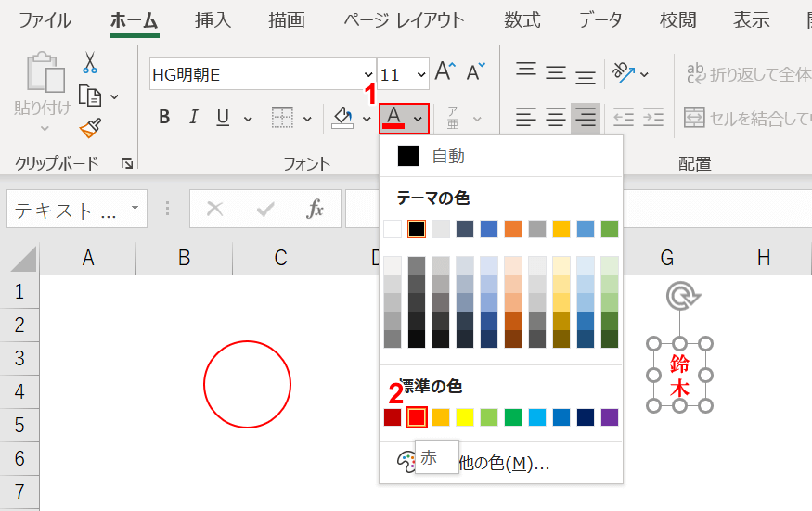The image size is (812, 511).
Task: Click the red circle shape
Action: pos(247,384)
